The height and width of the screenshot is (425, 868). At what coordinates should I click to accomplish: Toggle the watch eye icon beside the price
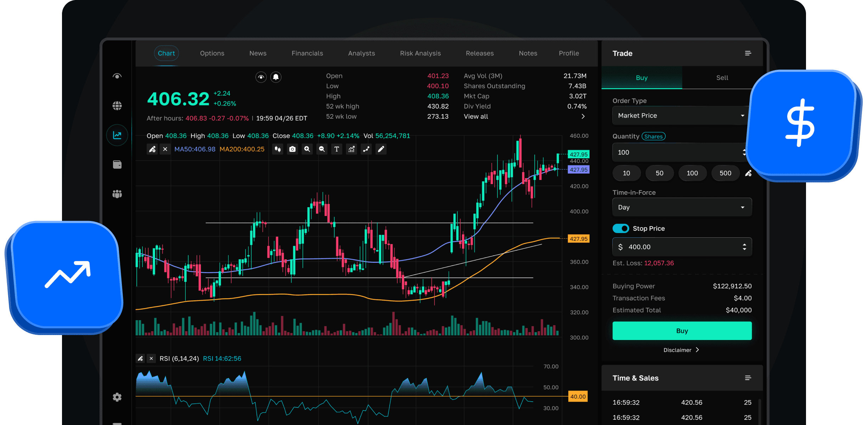click(x=261, y=77)
